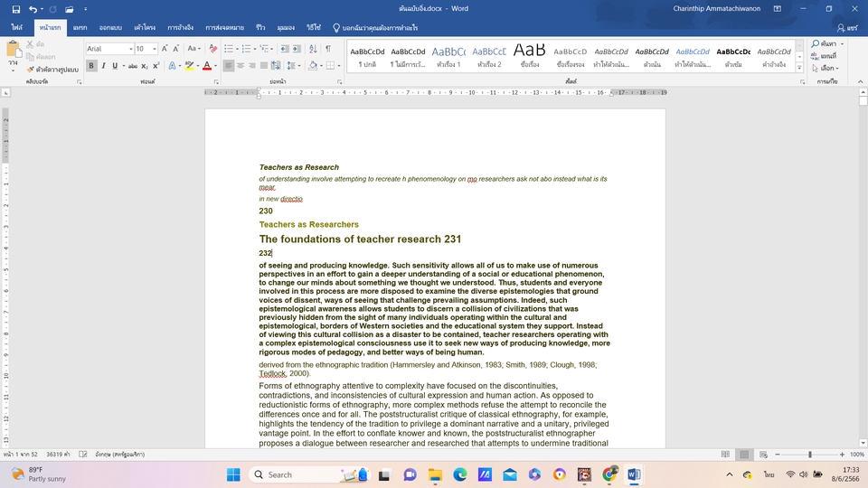Click the Format Painter brush

click(31, 70)
